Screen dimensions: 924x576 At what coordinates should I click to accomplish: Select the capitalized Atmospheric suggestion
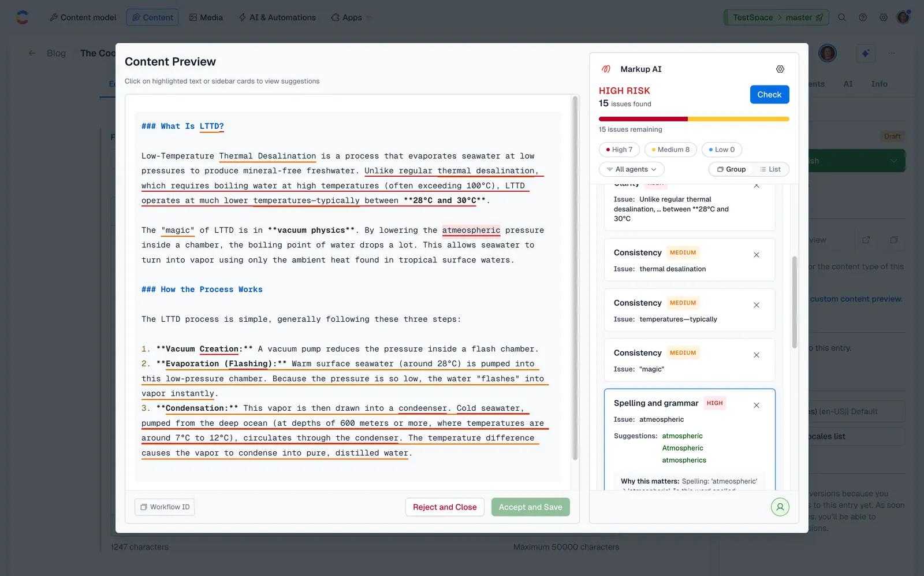click(x=683, y=448)
